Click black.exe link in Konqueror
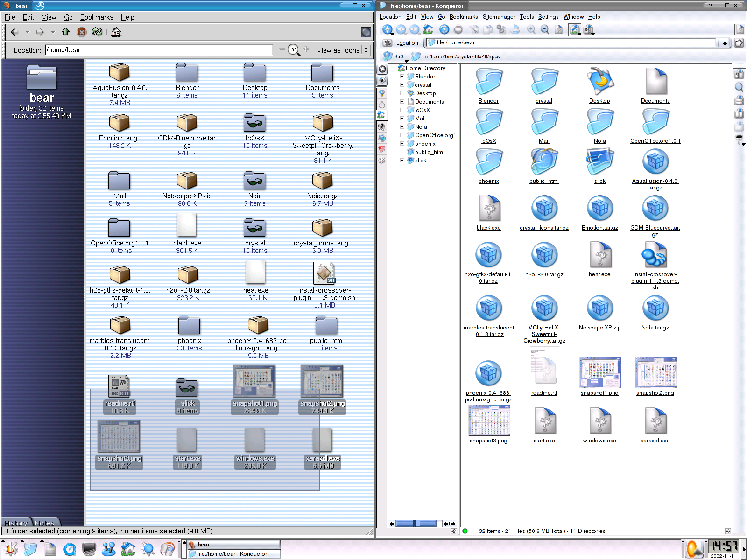The image size is (747, 560). [488, 228]
